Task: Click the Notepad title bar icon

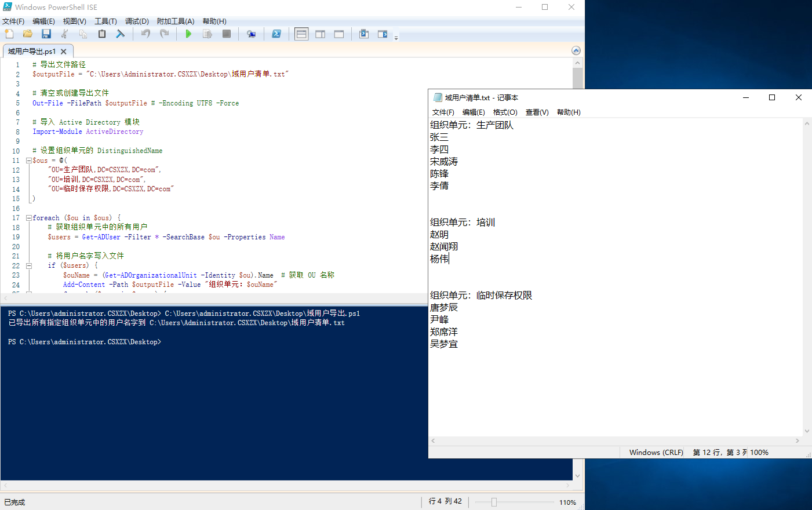Action: tap(438, 97)
